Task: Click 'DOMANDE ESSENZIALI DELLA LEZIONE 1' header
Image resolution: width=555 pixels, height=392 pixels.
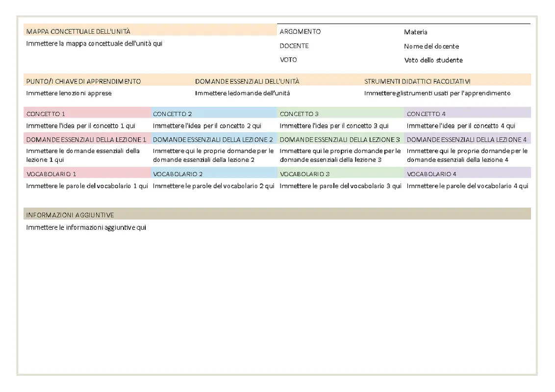Action: pyautogui.click(x=86, y=140)
